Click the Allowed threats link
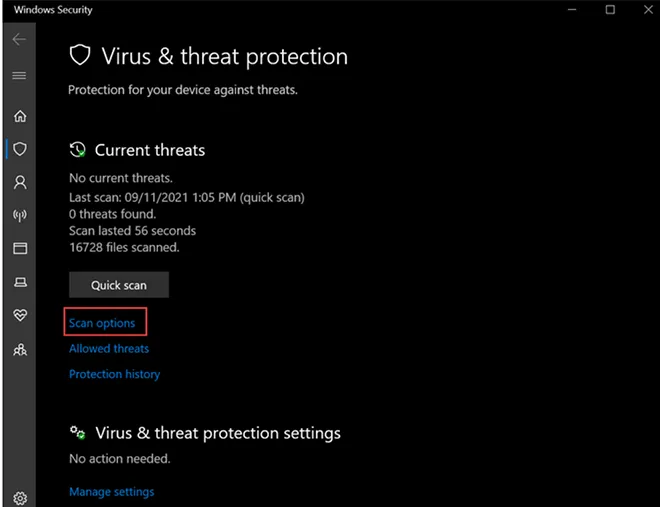Image resolution: width=660 pixels, height=507 pixels. [109, 349]
